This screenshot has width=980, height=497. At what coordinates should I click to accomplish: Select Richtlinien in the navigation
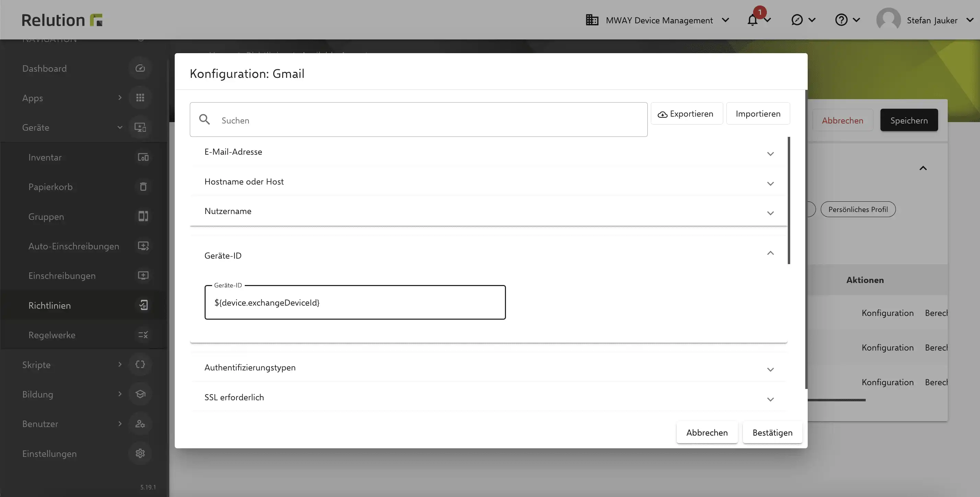pos(49,305)
